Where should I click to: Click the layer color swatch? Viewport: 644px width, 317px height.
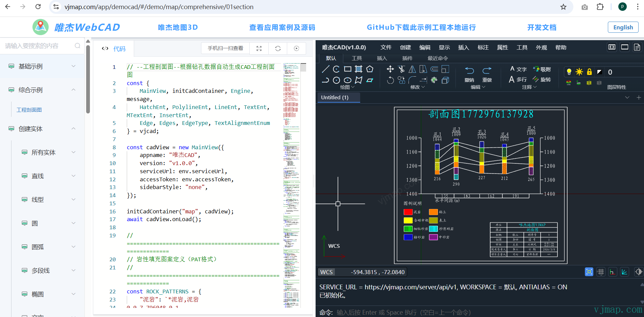tap(599, 72)
